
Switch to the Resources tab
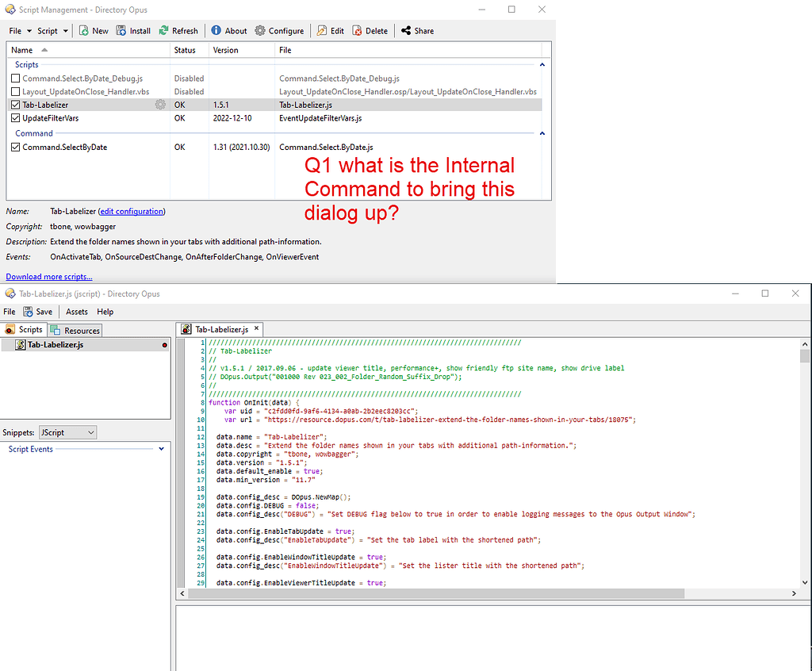(75, 331)
